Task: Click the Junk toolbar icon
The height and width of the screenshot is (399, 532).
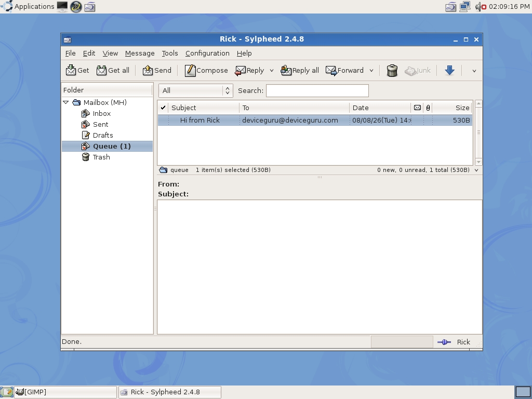Action: [410, 71]
